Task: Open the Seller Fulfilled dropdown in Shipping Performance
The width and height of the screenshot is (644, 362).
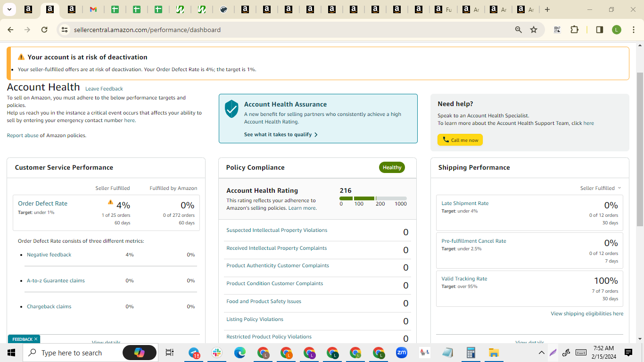Action: [x=601, y=188]
